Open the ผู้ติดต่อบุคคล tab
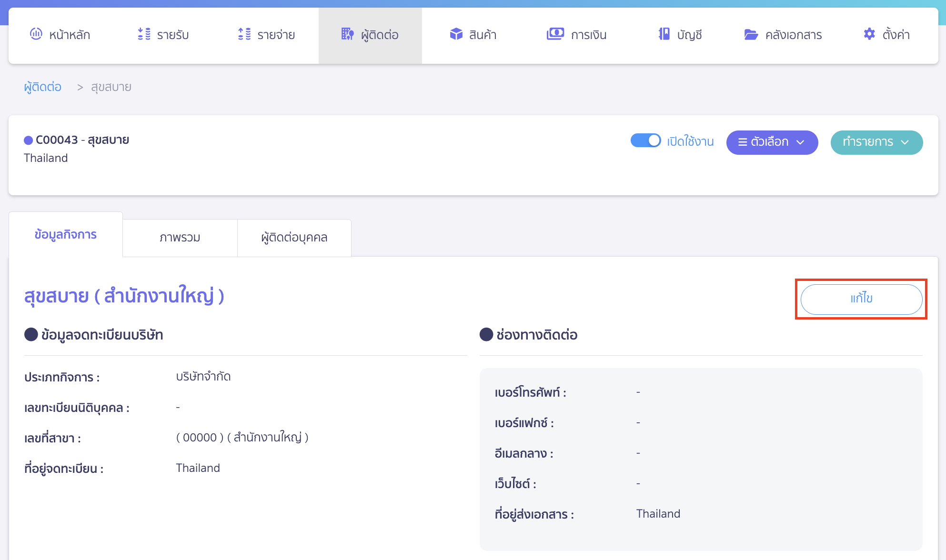946x560 pixels. (x=294, y=237)
